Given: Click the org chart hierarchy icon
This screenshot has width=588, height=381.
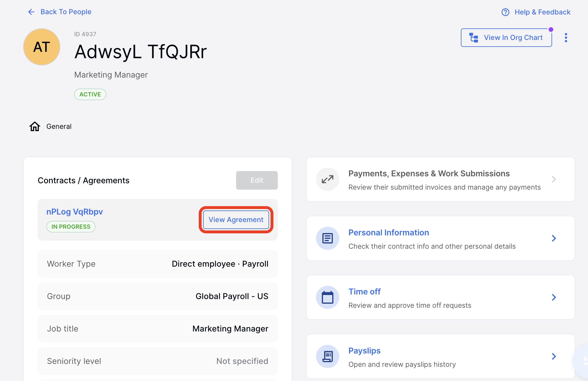Looking at the screenshot, I should point(474,38).
